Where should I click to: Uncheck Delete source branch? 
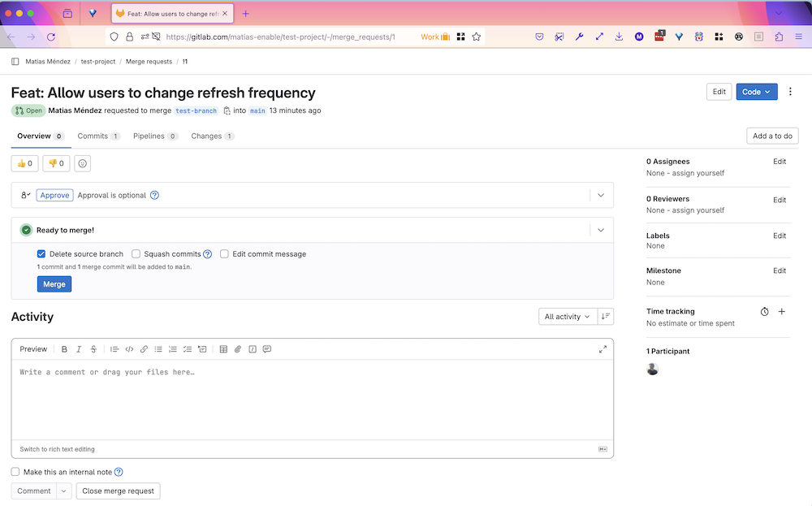(41, 253)
